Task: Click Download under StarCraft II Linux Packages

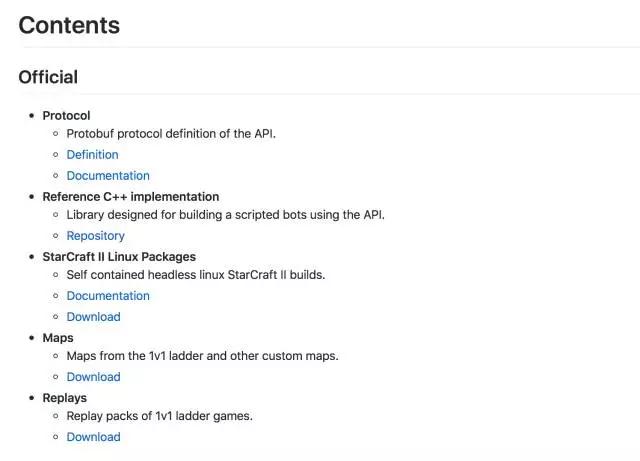Action: coord(93,317)
